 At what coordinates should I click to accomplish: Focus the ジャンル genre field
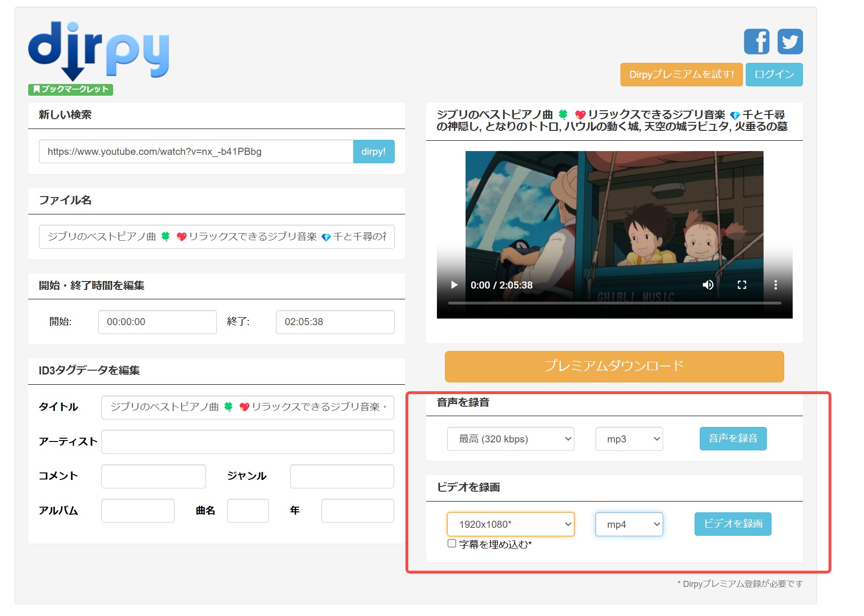coord(342,476)
